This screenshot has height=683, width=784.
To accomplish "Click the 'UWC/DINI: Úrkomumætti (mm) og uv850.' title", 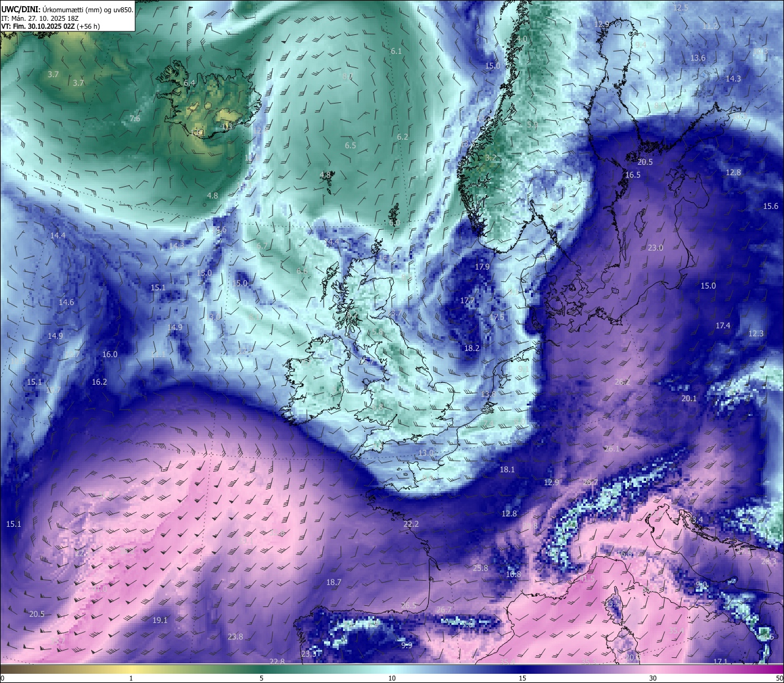I will (67, 10).
